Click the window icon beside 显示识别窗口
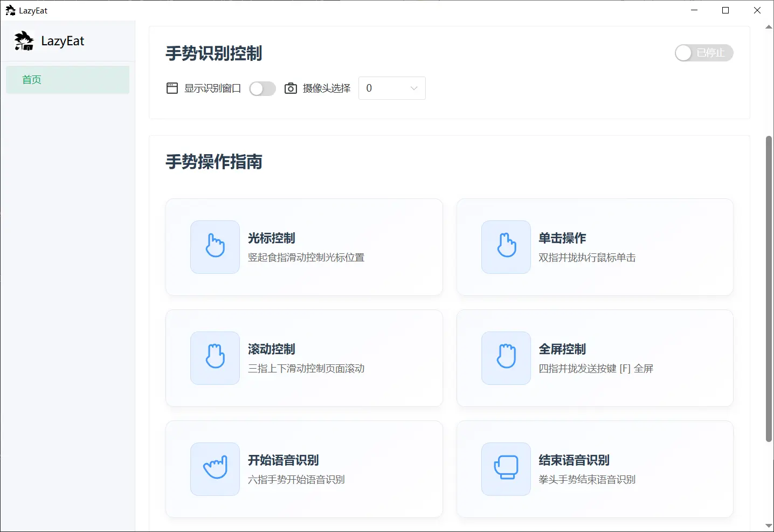 click(172, 88)
